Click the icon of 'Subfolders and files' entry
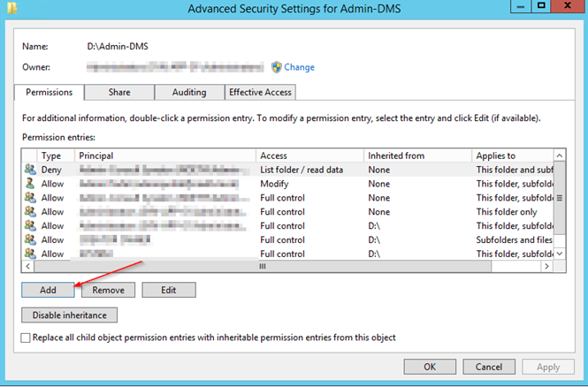 coord(30,240)
